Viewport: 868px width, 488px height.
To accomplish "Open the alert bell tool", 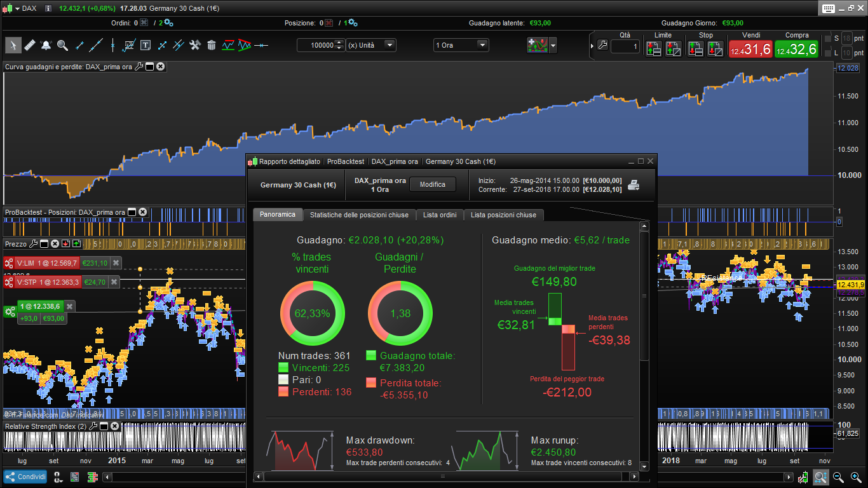I will (x=46, y=45).
